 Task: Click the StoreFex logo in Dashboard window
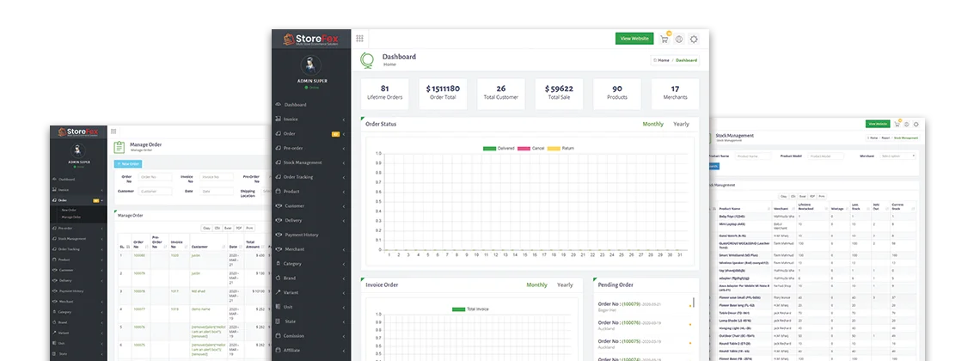(311, 40)
